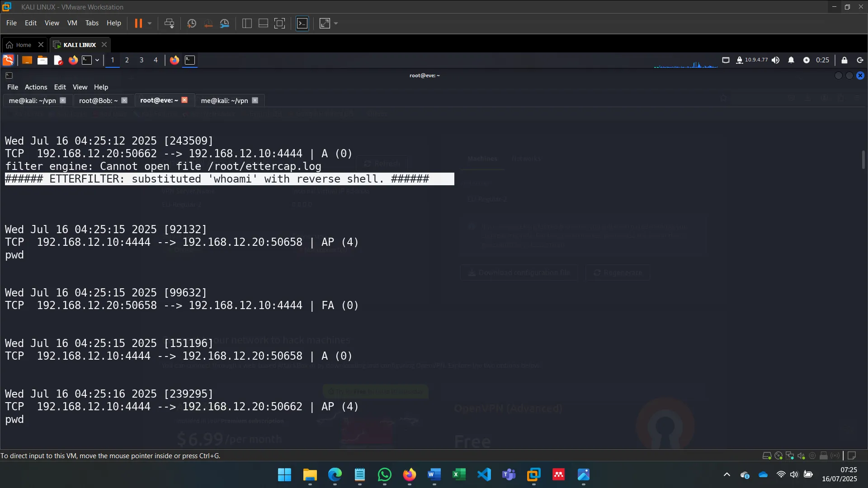Open the volume slider from Windows system tray

[x=795, y=474]
